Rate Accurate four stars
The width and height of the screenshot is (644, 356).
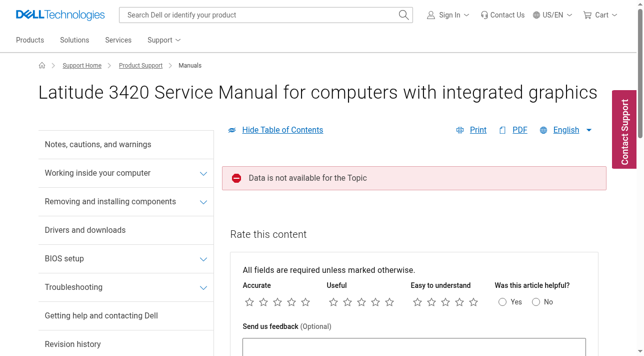(x=291, y=302)
